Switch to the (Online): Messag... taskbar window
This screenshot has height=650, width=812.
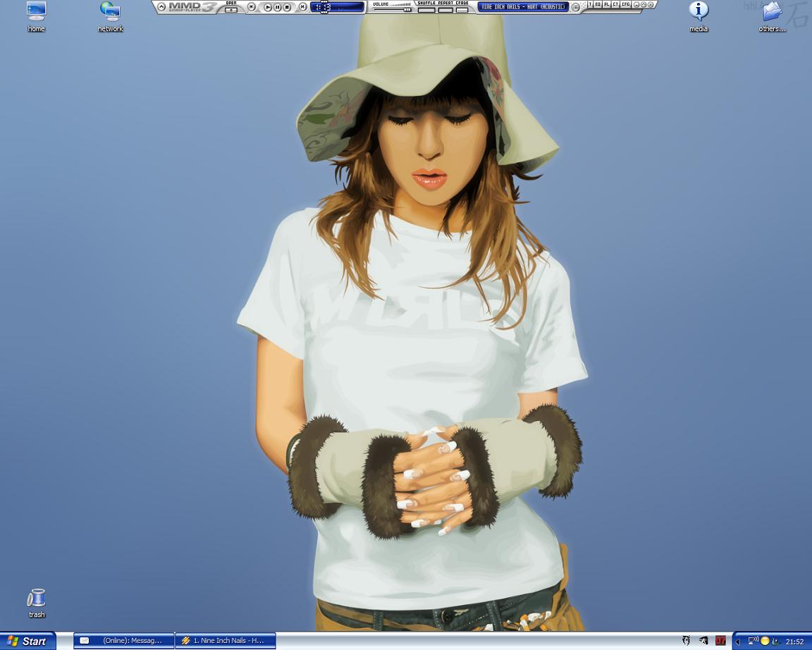click(124, 642)
